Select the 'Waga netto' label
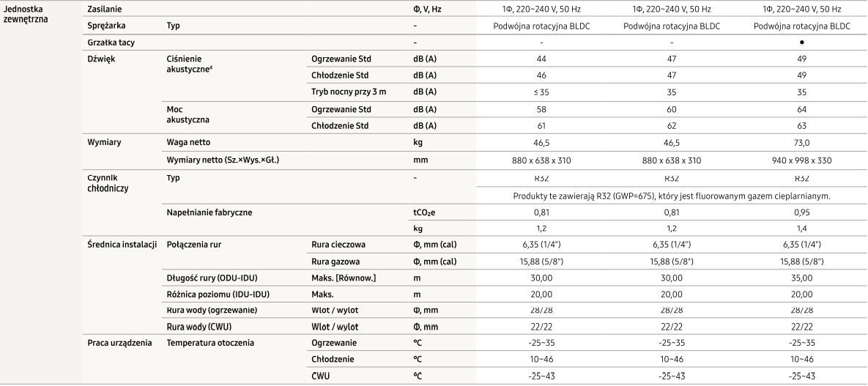The height and width of the screenshot is (386, 868). pos(193,143)
